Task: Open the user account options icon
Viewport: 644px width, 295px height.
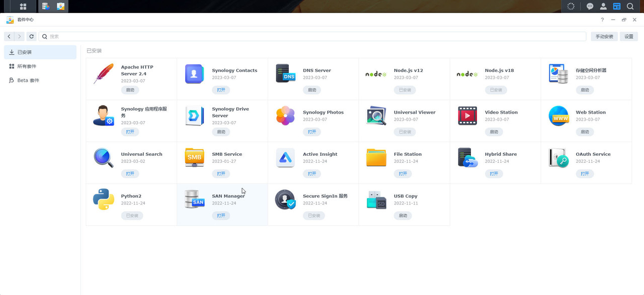Action: pos(603,7)
